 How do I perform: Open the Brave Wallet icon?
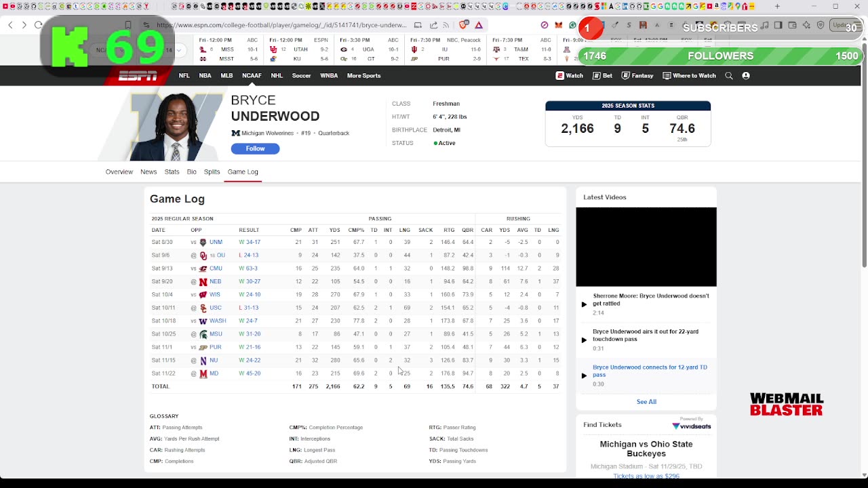(792, 25)
